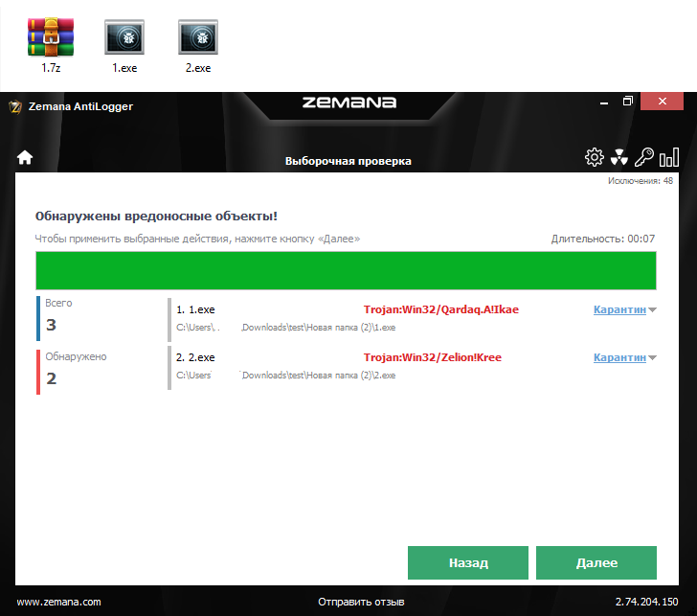
Task: Click the Далее button
Action: (596, 562)
